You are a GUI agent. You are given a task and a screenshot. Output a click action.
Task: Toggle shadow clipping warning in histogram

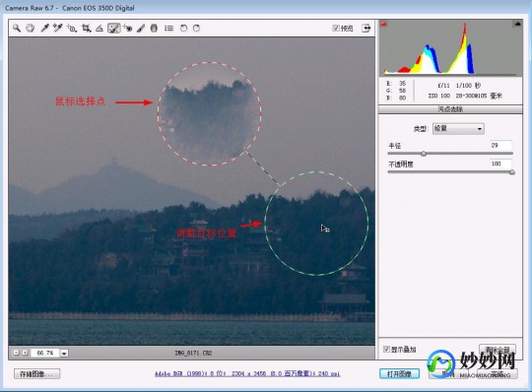[384, 24]
